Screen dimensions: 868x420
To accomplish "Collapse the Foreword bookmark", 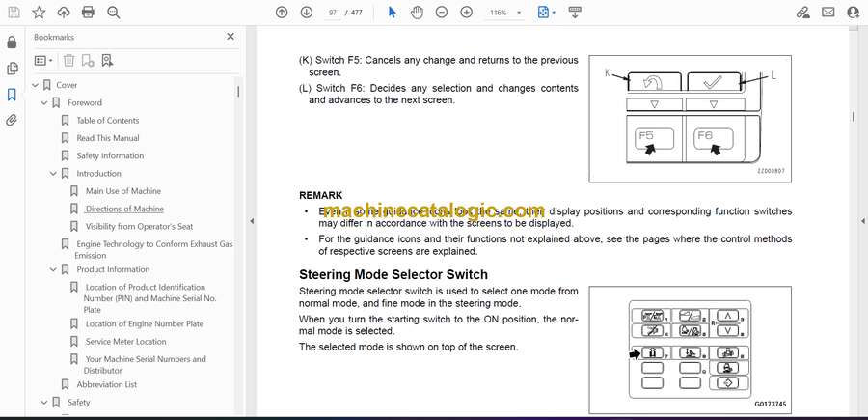I will click(44, 103).
